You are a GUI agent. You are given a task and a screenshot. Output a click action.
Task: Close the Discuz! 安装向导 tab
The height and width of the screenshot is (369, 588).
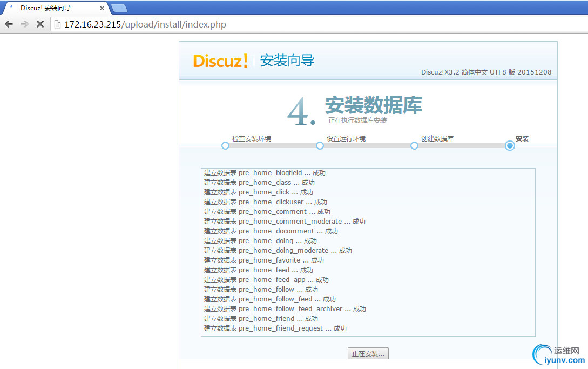coord(102,8)
